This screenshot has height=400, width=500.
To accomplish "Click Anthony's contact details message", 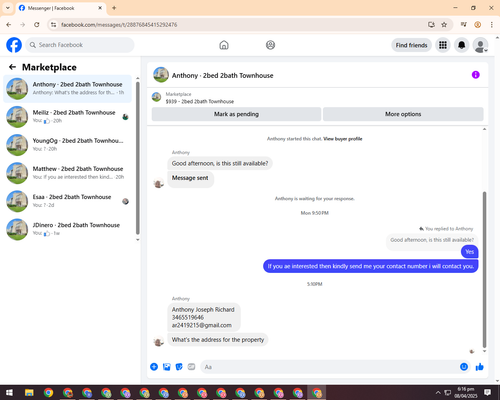I will [204, 317].
